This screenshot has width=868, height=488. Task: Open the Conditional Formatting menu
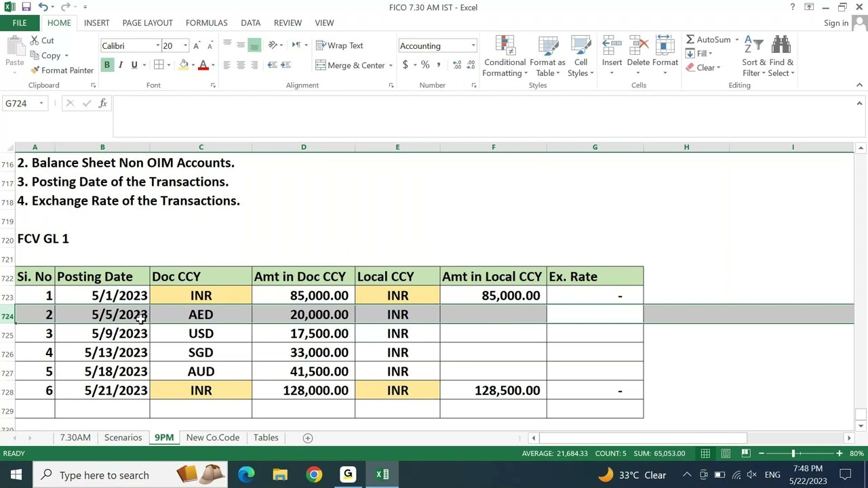(505, 56)
